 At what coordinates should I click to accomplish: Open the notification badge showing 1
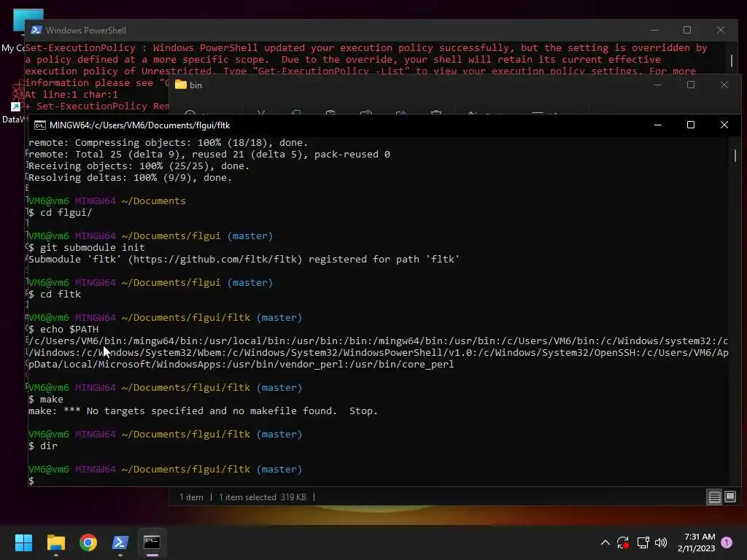[x=727, y=542]
